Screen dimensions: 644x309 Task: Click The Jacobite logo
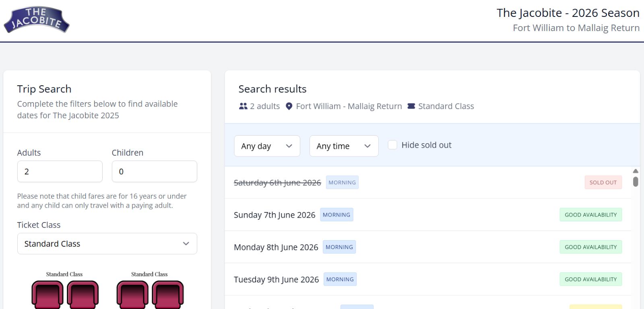[37, 20]
